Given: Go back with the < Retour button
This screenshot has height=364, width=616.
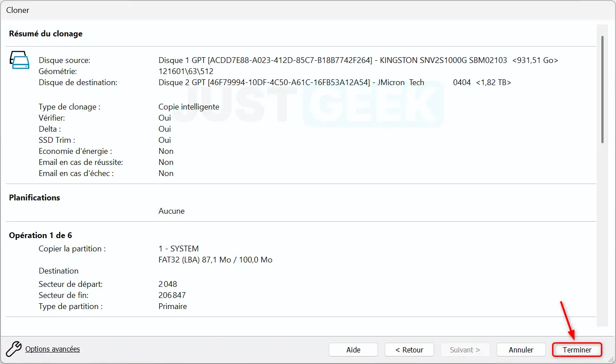Looking at the screenshot, I should pyautogui.click(x=409, y=350).
